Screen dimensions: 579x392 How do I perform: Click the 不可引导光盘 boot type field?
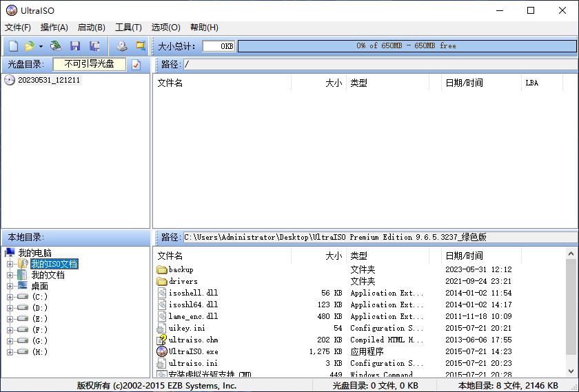point(90,64)
